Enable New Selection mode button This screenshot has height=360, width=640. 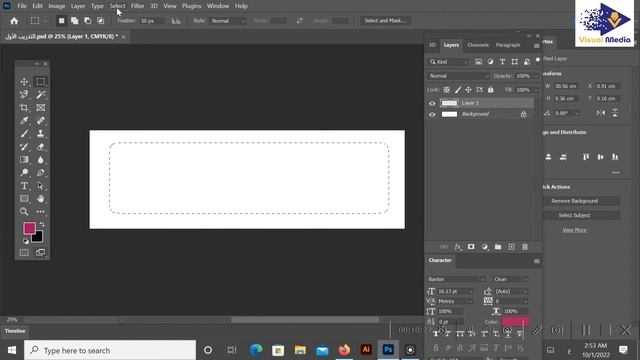pos(61,21)
